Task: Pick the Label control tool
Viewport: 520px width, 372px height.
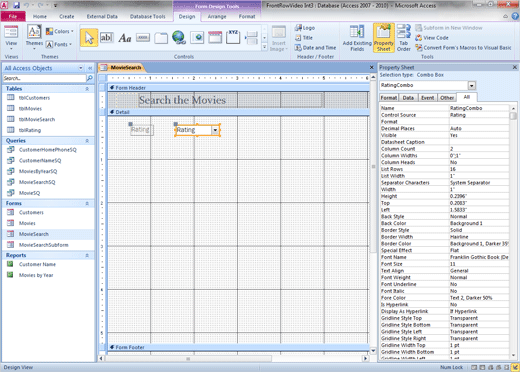Action: (x=125, y=38)
